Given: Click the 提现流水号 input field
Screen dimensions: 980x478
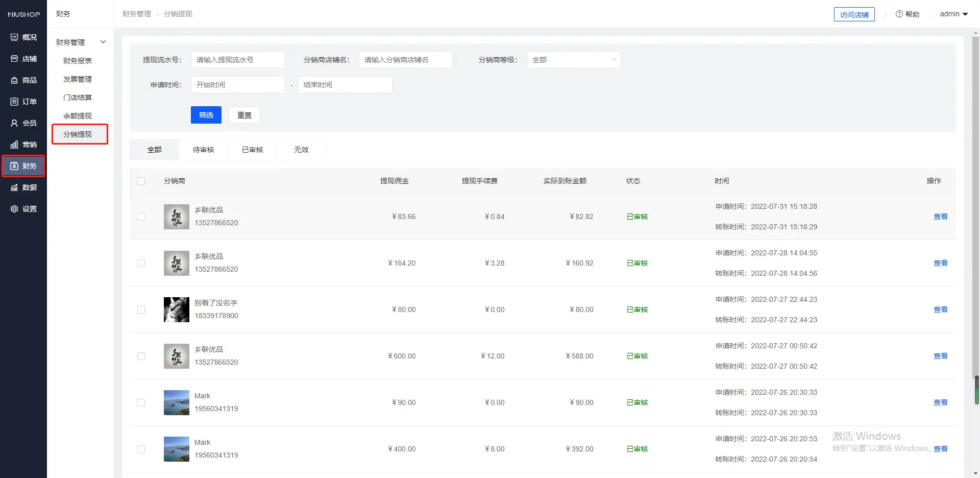Looking at the screenshot, I should 238,60.
